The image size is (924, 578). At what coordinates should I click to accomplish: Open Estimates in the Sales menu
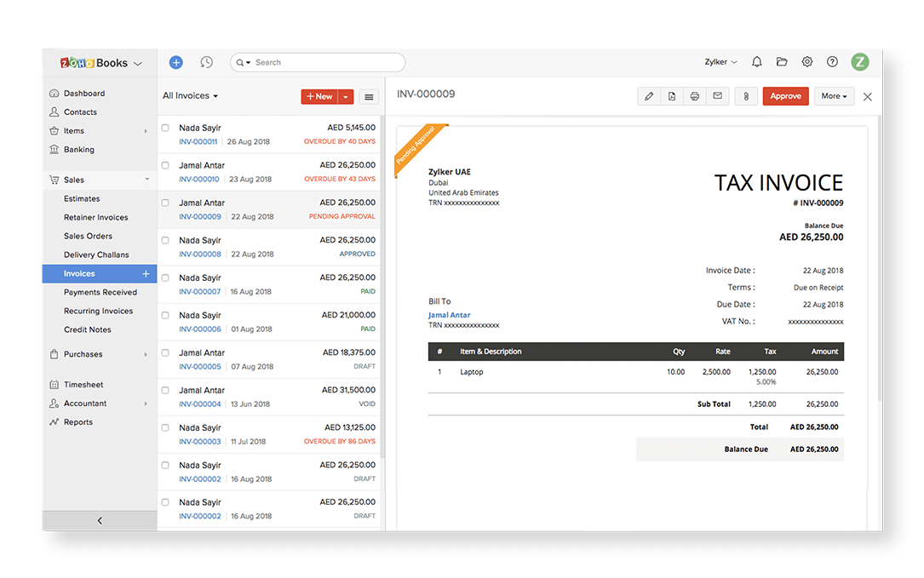(82, 198)
